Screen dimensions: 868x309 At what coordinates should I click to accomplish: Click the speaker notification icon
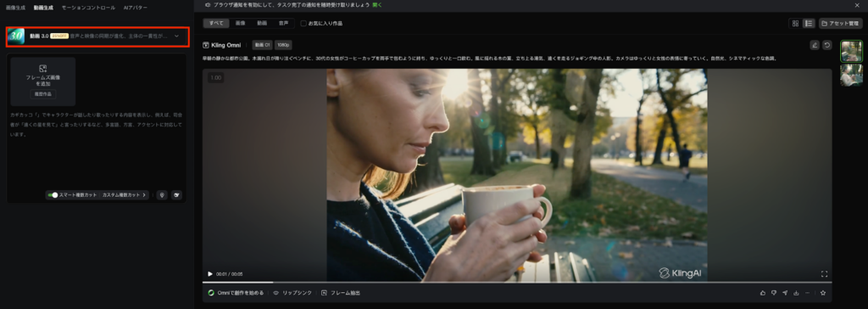point(208,4)
